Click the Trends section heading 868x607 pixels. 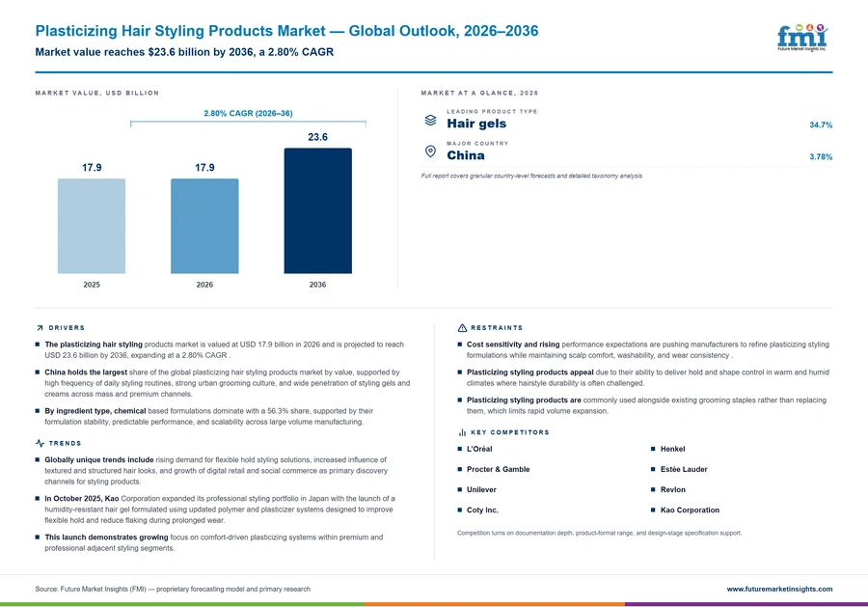[65, 443]
